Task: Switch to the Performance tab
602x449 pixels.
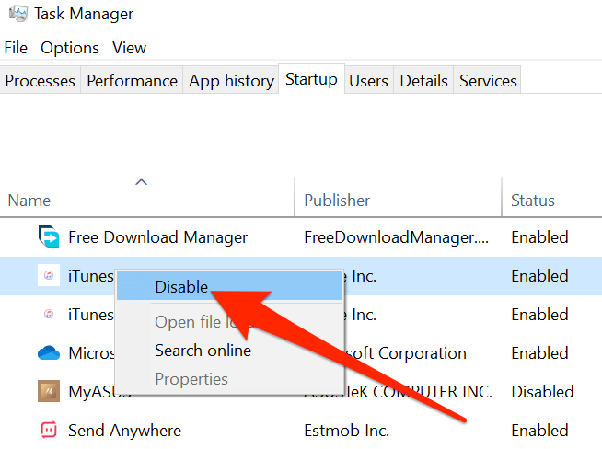Action: coord(132,81)
